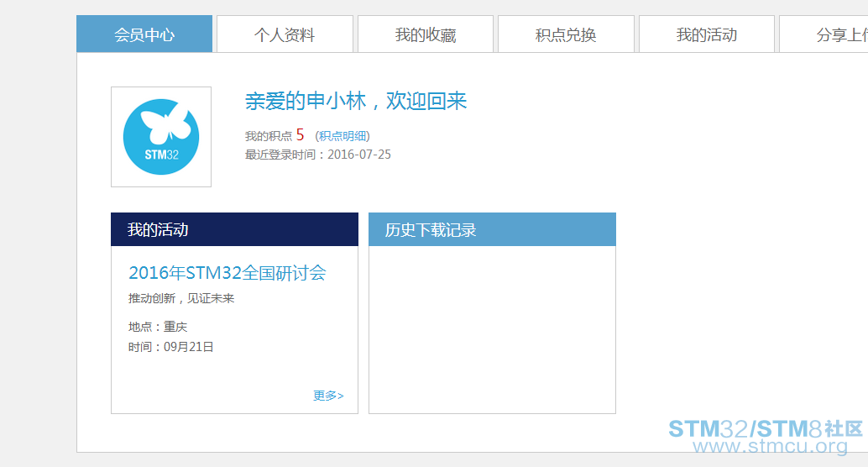Click the date text 时间：09月21日
The height and width of the screenshot is (467, 868).
171,347
